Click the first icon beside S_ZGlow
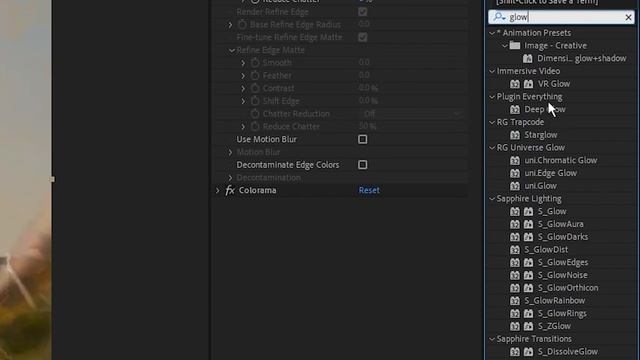The image size is (640, 360). point(515,326)
